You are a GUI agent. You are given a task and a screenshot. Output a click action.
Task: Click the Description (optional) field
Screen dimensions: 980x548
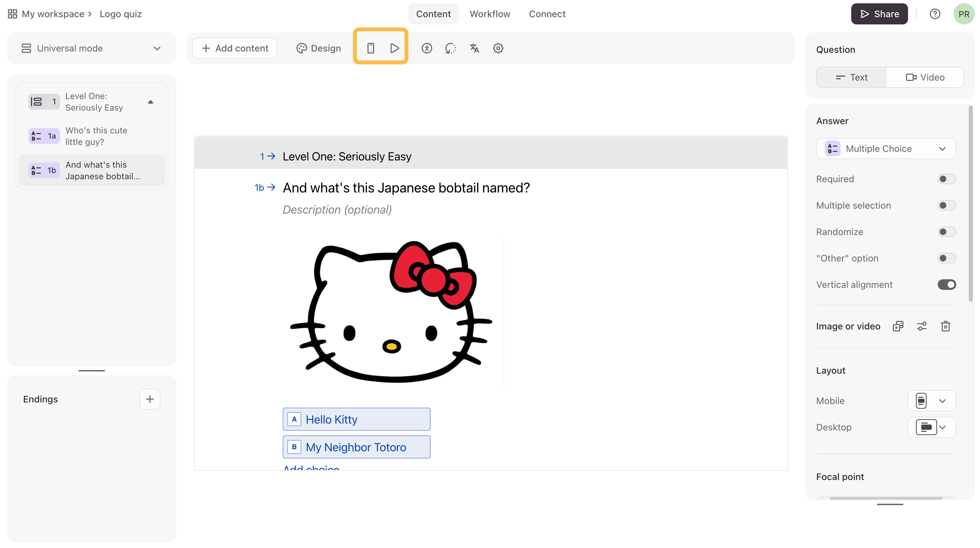click(337, 210)
